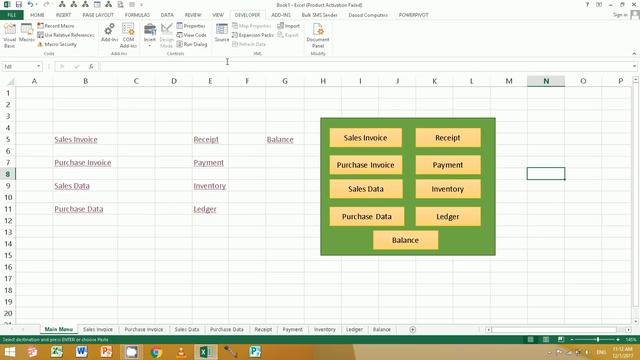640x360 pixels.
Task: Open Expansion Packs
Action: coord(253,35)
